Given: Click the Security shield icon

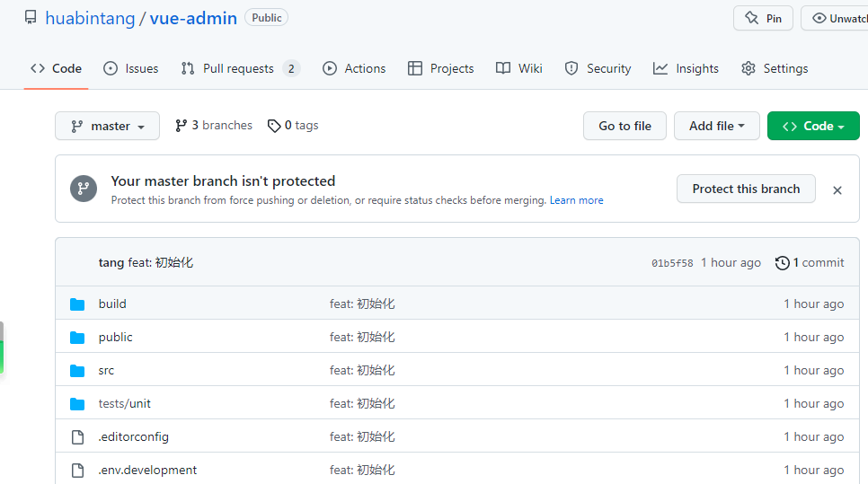Looking at the screenshot, I should tap(571, 68).
